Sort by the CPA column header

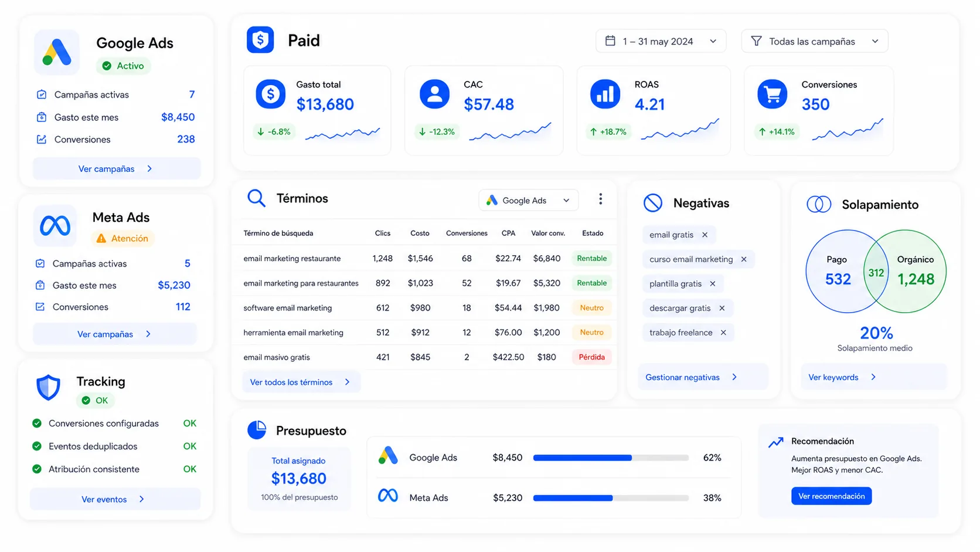508,233
